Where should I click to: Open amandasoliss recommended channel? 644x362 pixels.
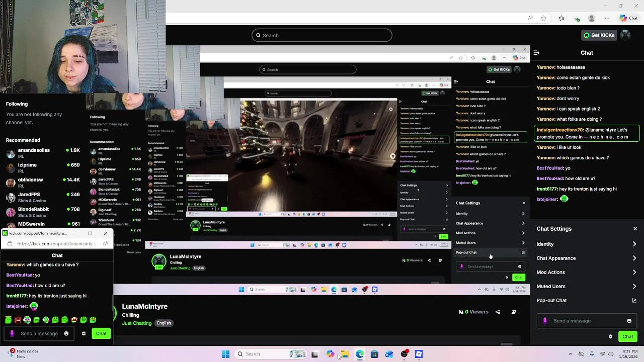tap(43, 153)
